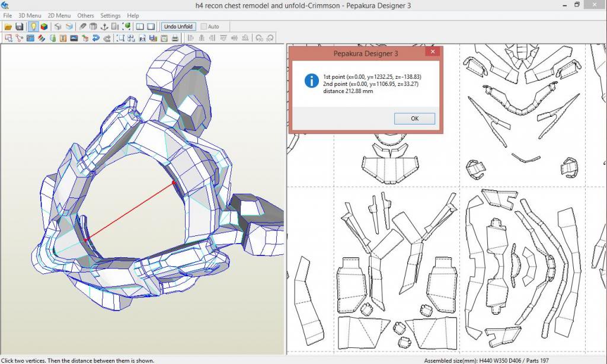Click the align bottom icon
The height and width of the screenshot is (364, 607).
(245, 38)
